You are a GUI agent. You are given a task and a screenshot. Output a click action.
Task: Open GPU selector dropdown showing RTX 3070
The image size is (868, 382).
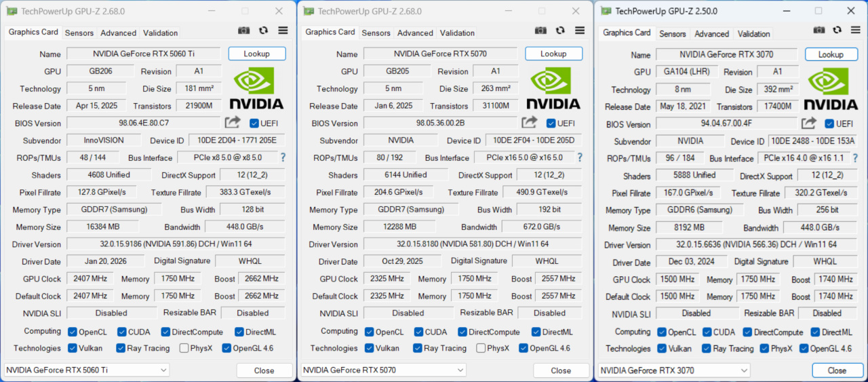(x=674, y=370)
